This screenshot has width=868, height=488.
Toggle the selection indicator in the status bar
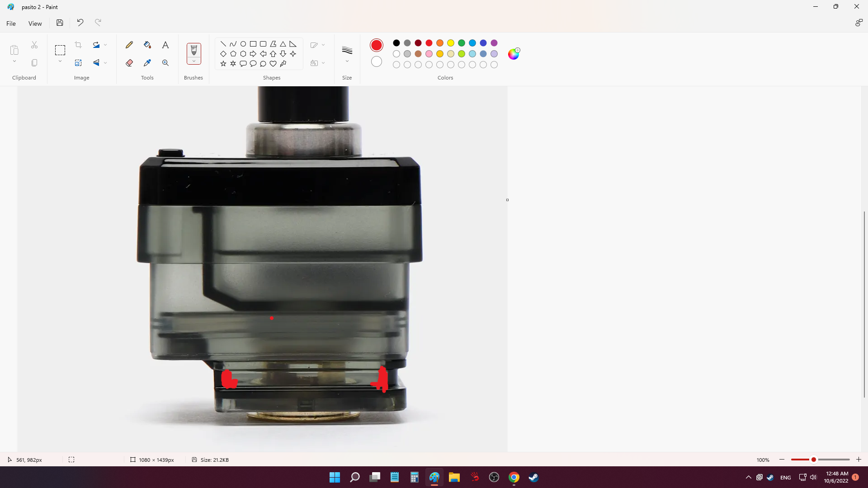[x=71, y=460]
